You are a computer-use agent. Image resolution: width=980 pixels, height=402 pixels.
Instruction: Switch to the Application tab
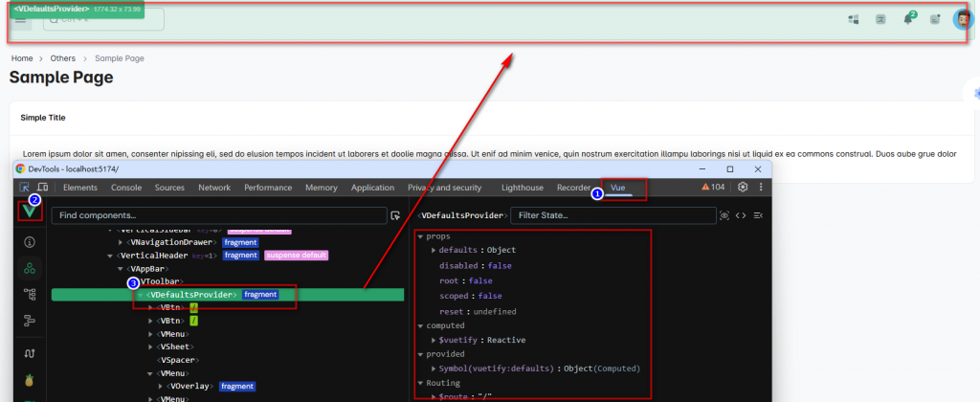point(372,188)
